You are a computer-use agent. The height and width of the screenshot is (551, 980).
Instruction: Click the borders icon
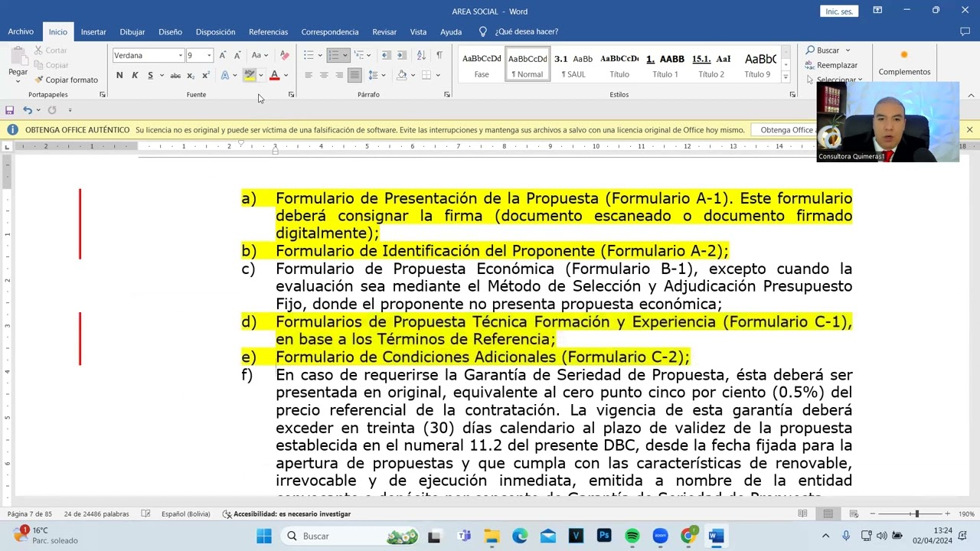426,75
